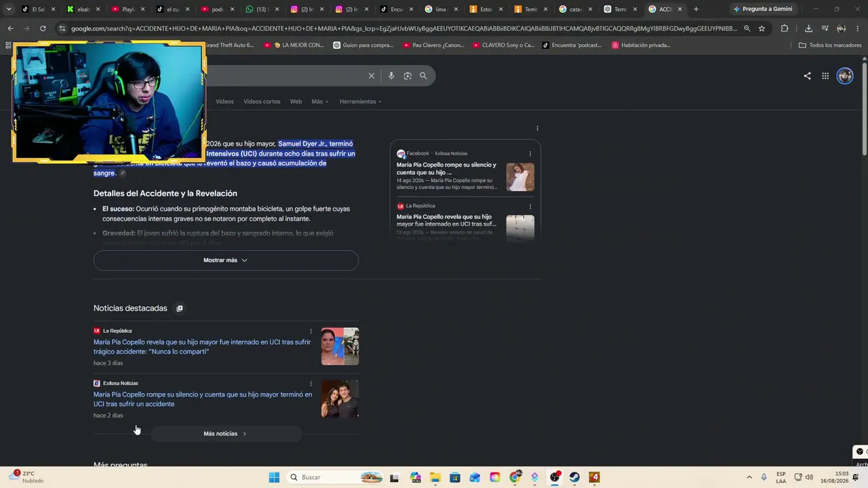This screenshot has height=488, width=868.
Task: Open the Todos los marcadores folder
Action: coord(829,45)
